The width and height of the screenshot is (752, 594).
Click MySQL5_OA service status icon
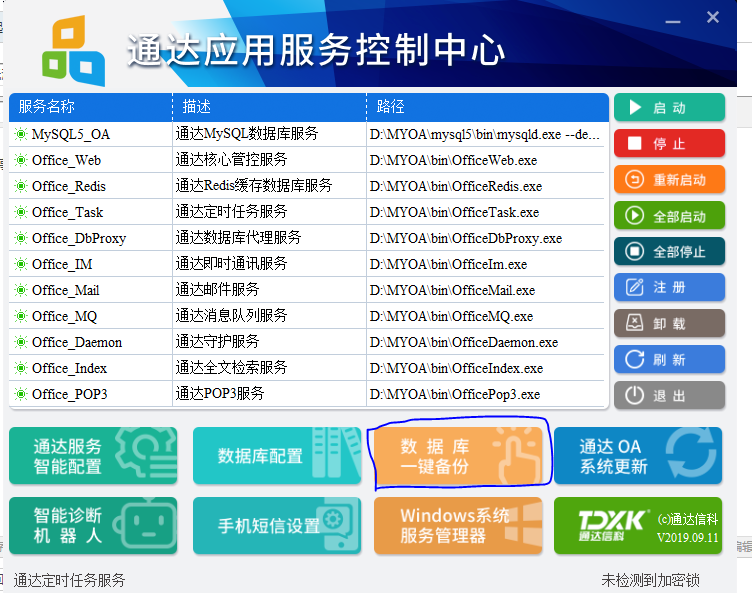click(21, 134)
